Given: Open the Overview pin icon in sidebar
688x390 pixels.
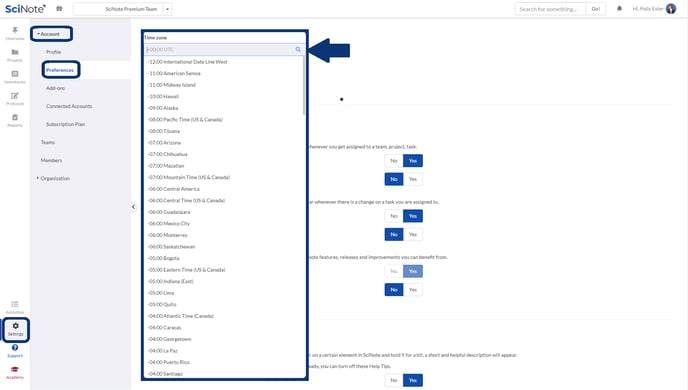Looking at the screenshot, I should point(15,30).
